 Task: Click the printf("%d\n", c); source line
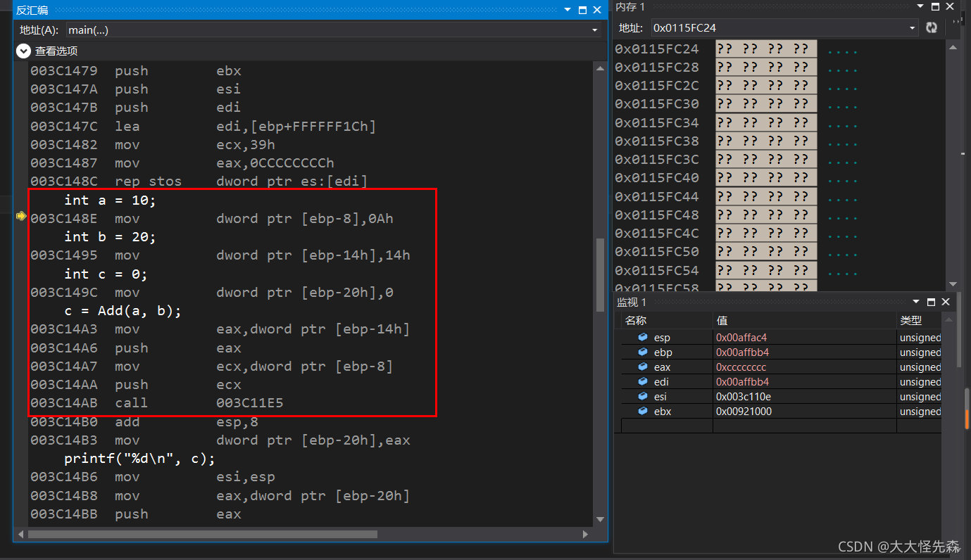(139, 459)
